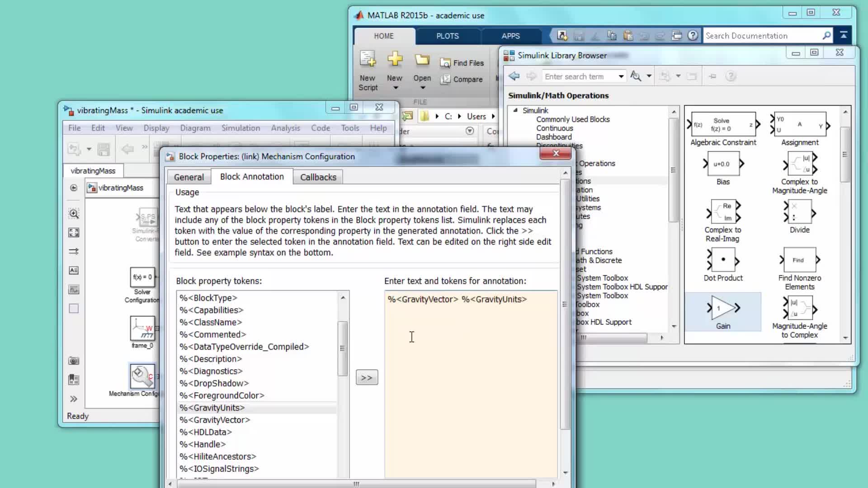Expand Simulink toolbar overflow chevron

pyautogui.click(x=145, y=147)
